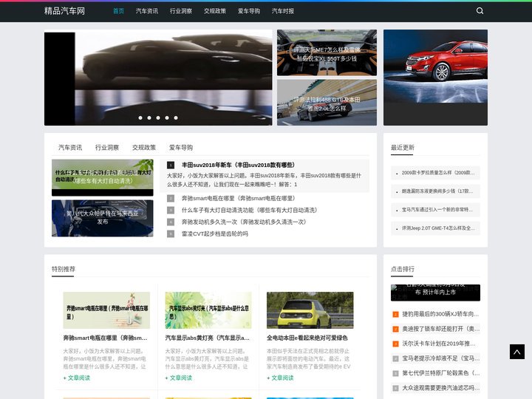The width and height of the screenshot is (532, 399).
Task: Open ranking item 奥迪按了锁车却还能打开
Action: pyautogui.click(x=441, y=329)
